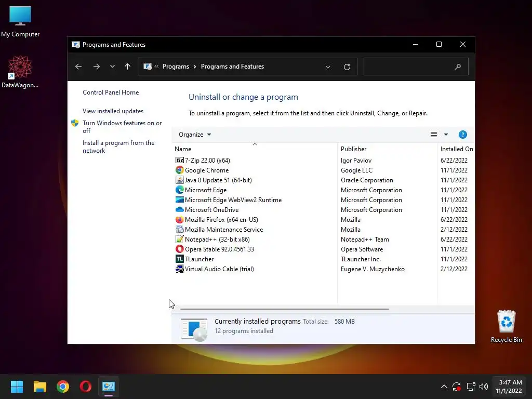Screen dimensions: 532x399
Task: Select the My Computer desktop icon
Action: coord(20,22)
